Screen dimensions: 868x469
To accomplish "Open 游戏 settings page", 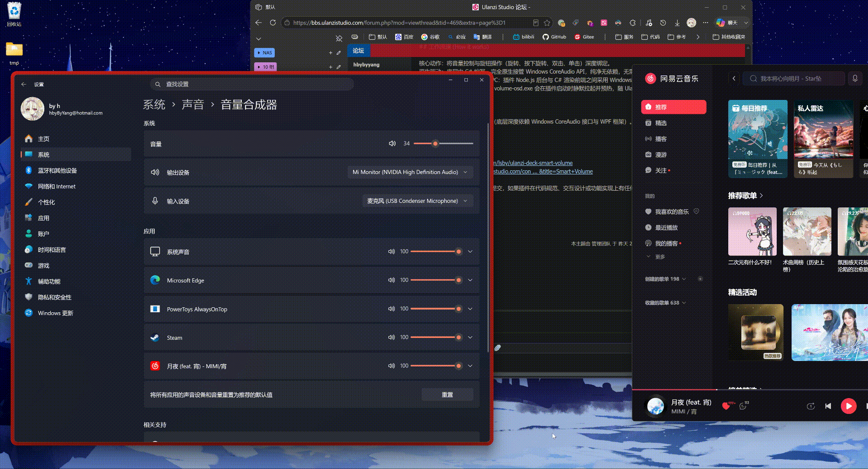I will pyautogui.click(x=76, y=266).
